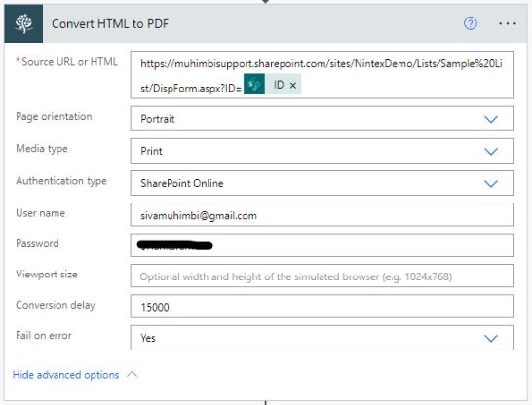
Task: Open the Page orientation dropdown
Action: (322, 119)
